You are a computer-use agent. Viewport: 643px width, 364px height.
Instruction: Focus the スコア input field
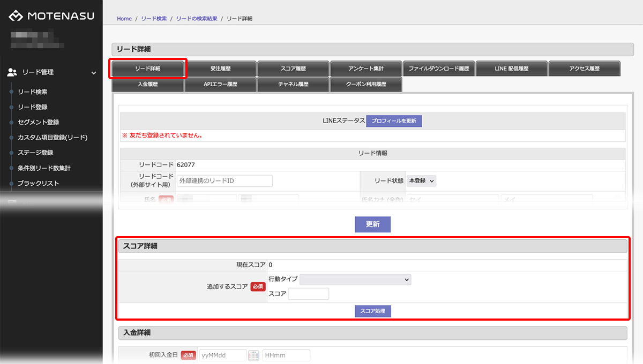[x=308, y=294]
